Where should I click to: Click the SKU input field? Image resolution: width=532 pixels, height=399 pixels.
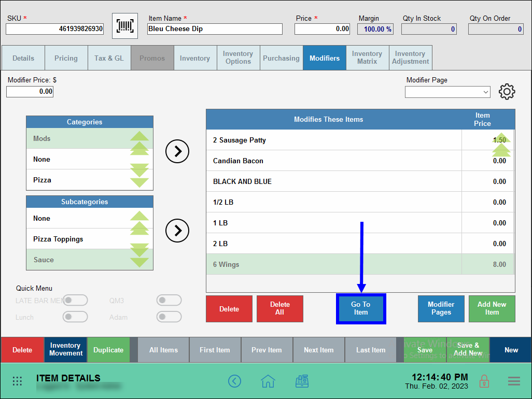(x=54, y=29)
